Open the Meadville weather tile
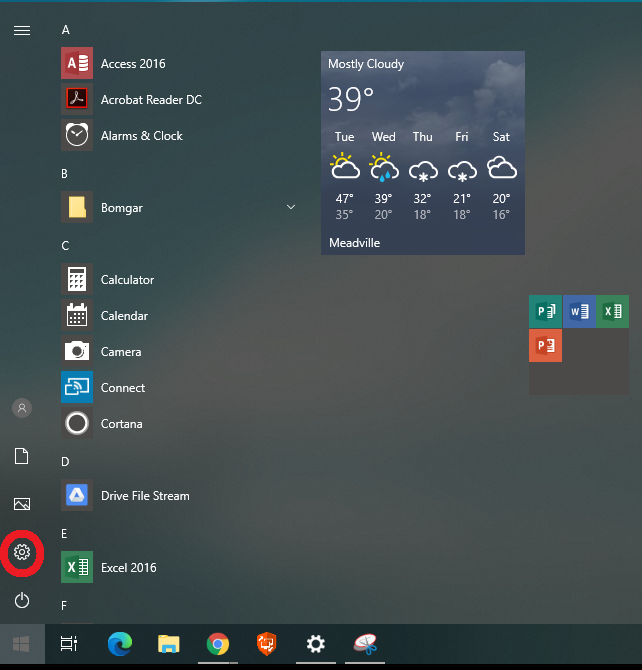 (x=423, y=153)
